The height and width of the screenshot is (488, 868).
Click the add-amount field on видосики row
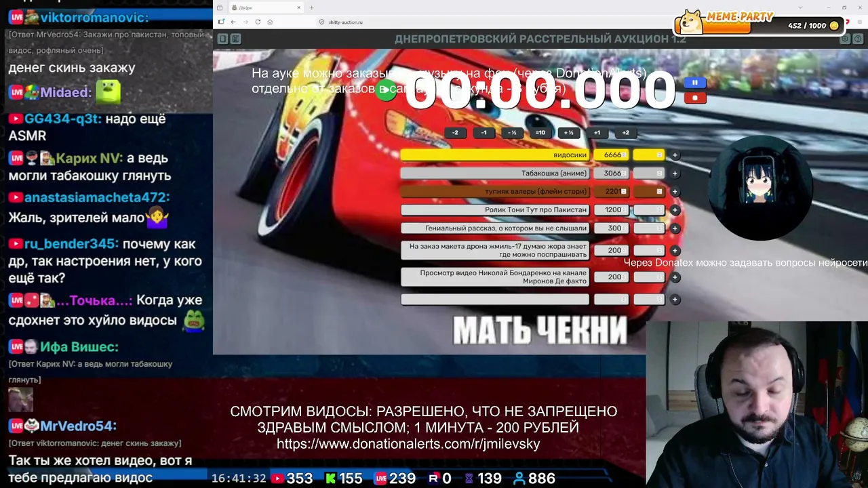[649, 155]
